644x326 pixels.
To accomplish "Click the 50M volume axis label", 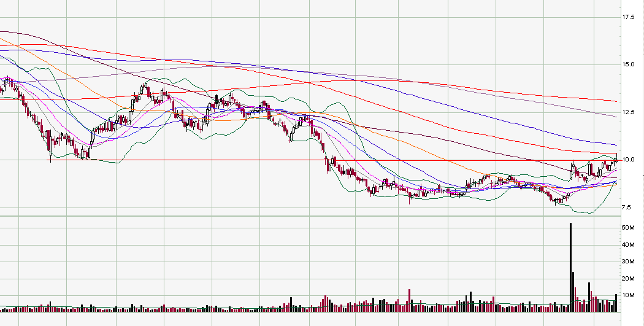I will pyautogui.click(x=629, y=228).
